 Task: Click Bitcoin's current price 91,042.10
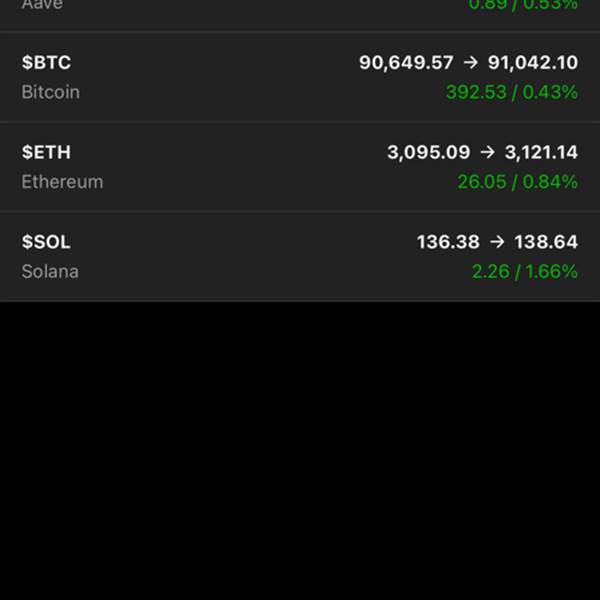pyautogui.click(x=532, y=62)
